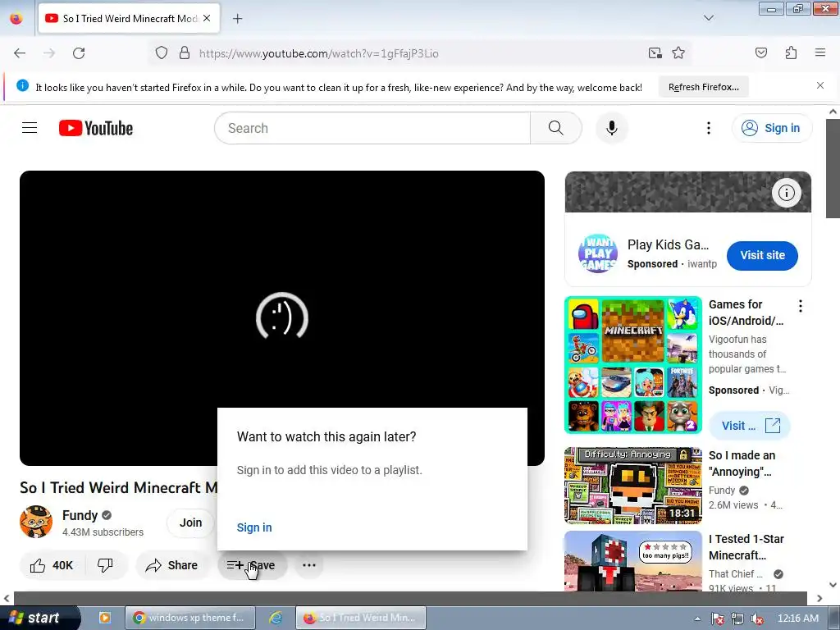Select the So I Tried Weird Minecraft tab

coord(129,18)
